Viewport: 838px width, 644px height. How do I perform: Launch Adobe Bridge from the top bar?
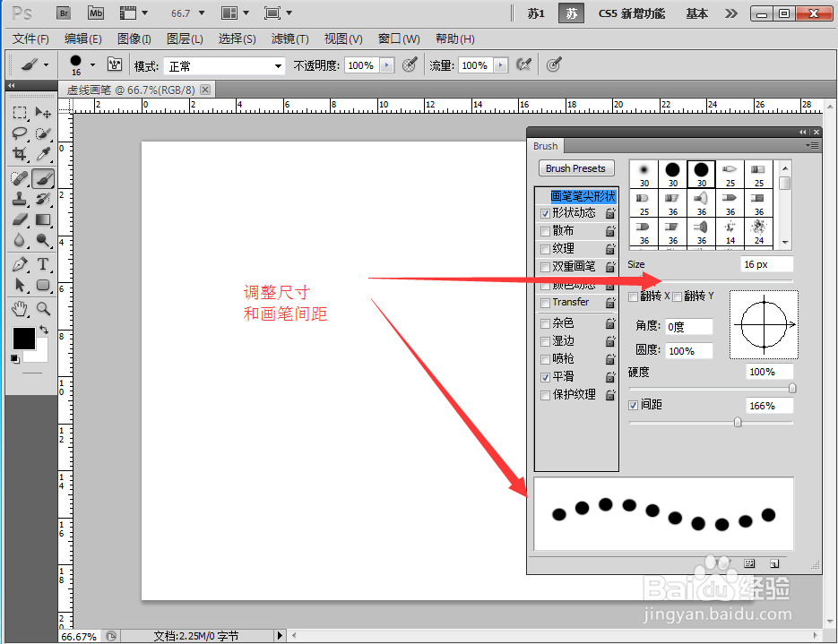pyautogui.click(x=64, y=13)
